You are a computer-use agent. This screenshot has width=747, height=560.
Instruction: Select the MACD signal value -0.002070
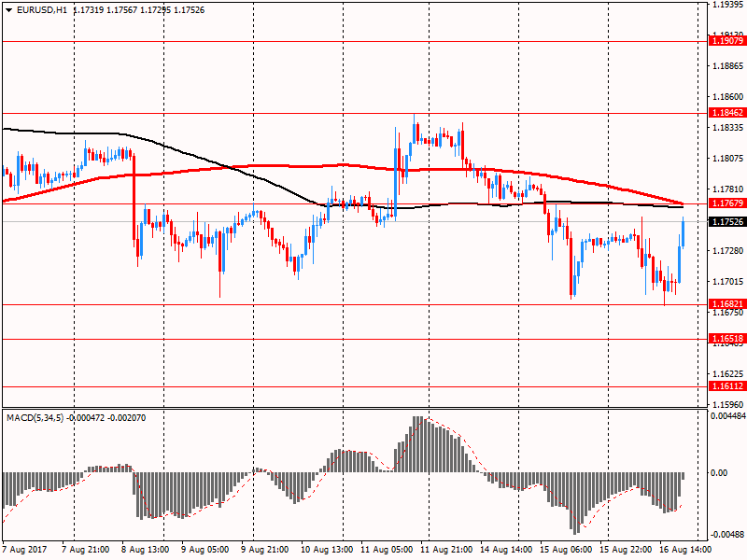pos(127,418)
